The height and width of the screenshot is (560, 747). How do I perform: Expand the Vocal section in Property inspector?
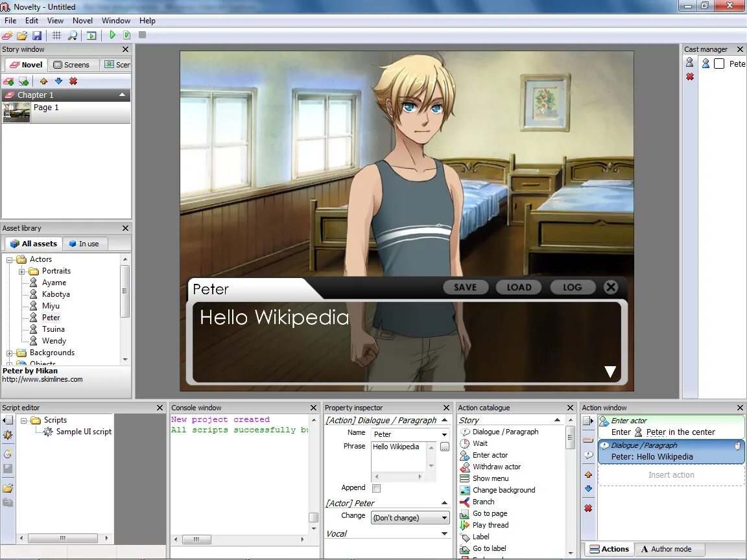tap(444, 534)
